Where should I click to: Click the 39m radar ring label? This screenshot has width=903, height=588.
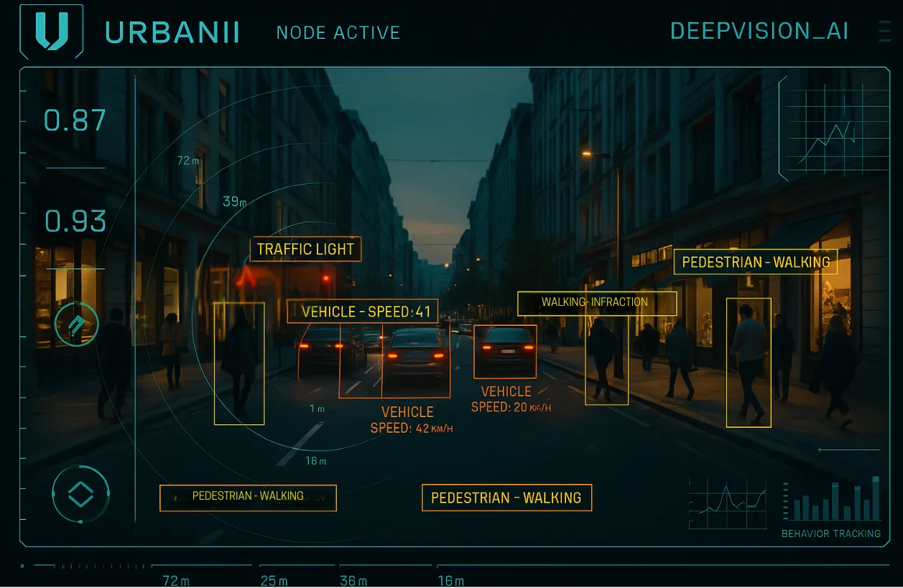pos(234,202)
